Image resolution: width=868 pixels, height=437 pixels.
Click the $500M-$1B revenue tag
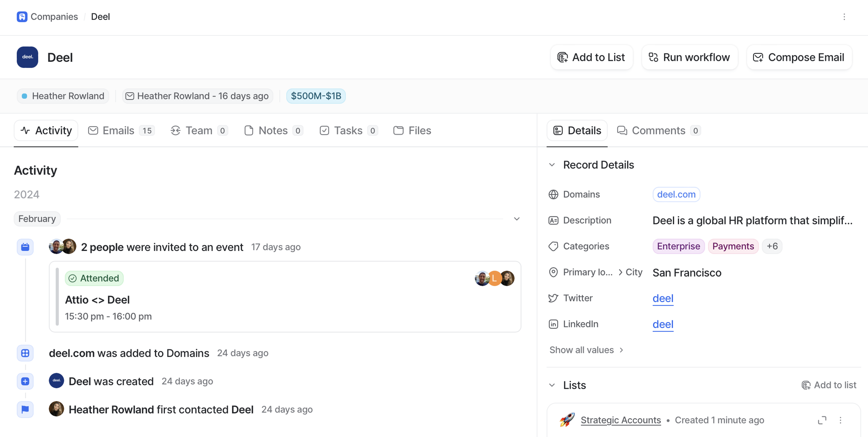[316, 96]
